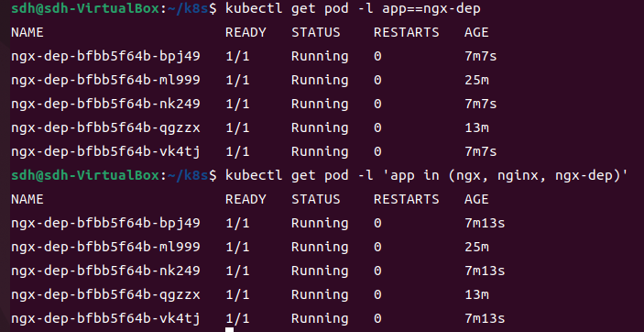The width and height of the screenshot is (644, 332).
Task: Click READY '1/1' of vk4tj aged 7m7s
Action: click(237, 152)
